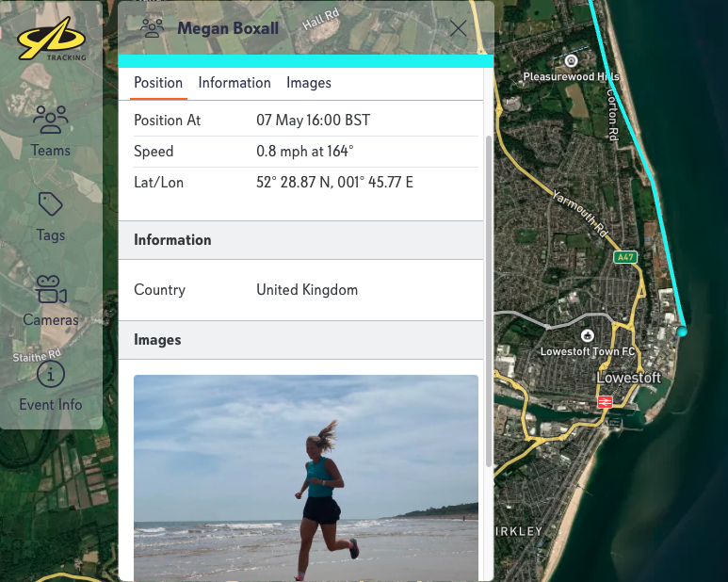Open the Cameras sidebar icon

tap(51, 290)
